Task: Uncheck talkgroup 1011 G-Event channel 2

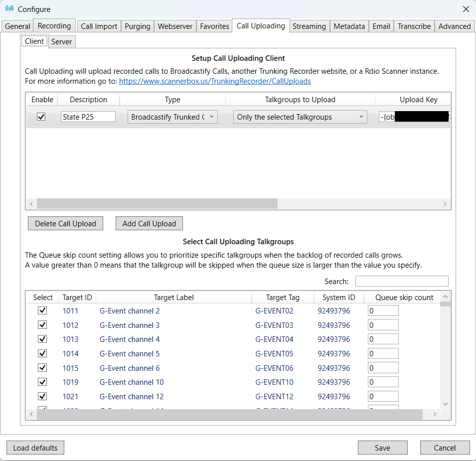Action: tap(42, 310)
